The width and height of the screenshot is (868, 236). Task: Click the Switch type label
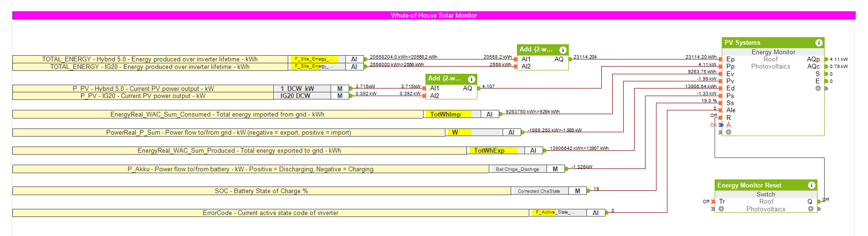click(x=766, y=194)
